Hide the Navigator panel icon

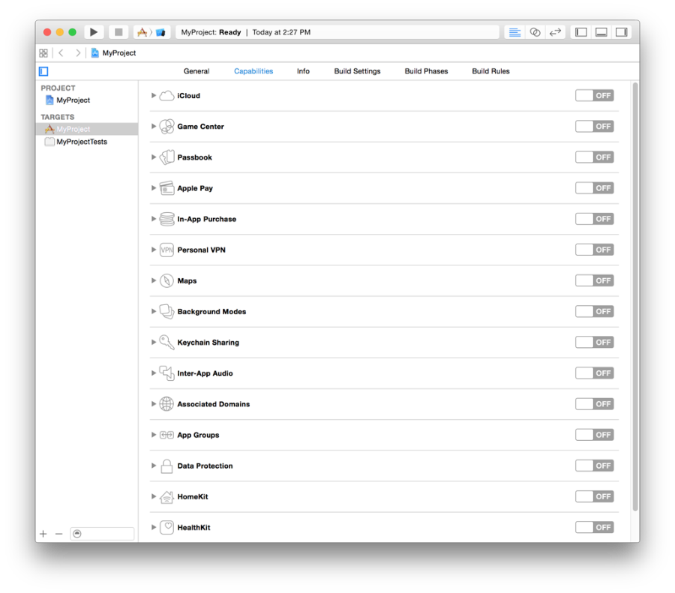pos(581,32)
